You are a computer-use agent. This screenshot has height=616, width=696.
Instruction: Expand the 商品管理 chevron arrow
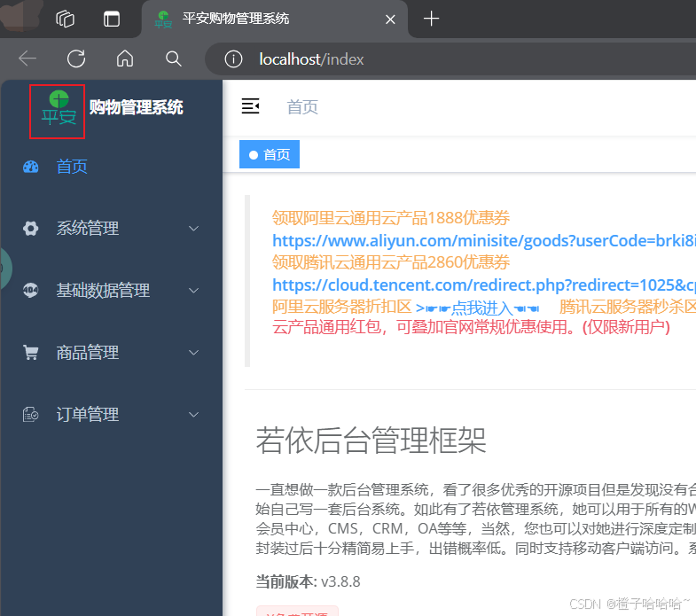(193, 353)
